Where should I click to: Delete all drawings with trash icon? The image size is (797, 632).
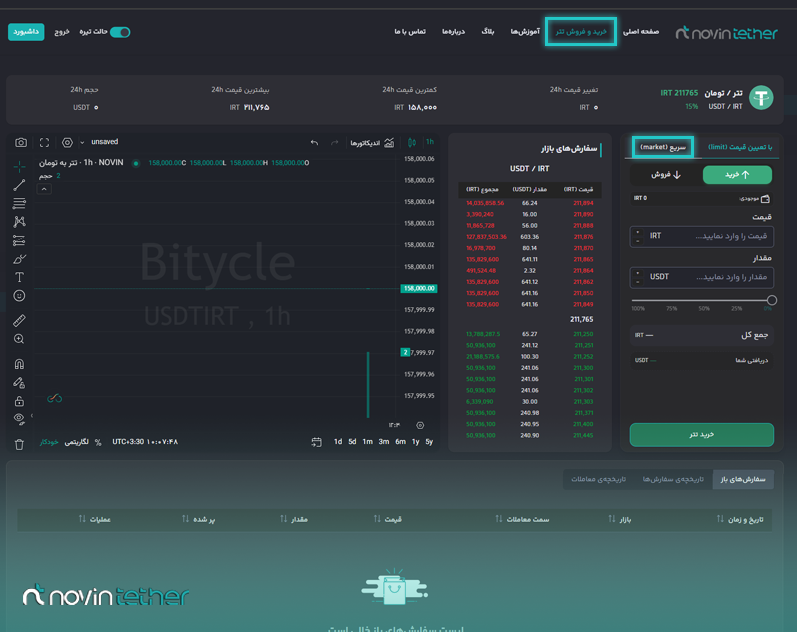point(19,444)
